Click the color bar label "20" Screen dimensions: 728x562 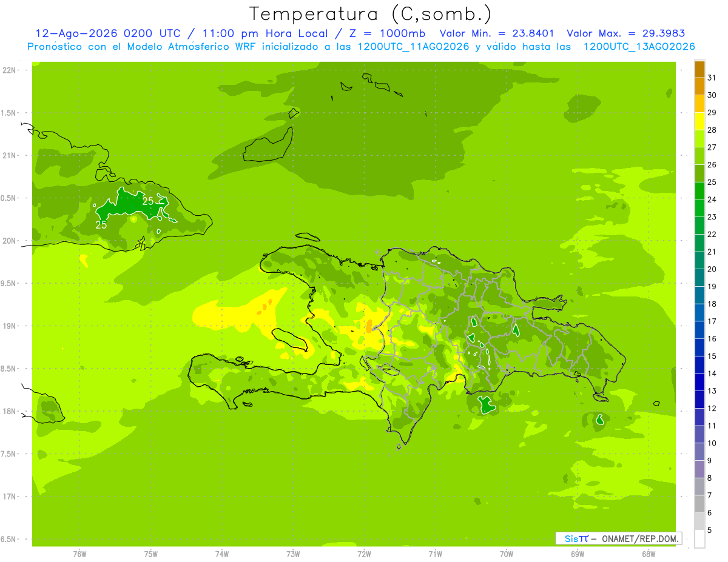click(713, 269)
